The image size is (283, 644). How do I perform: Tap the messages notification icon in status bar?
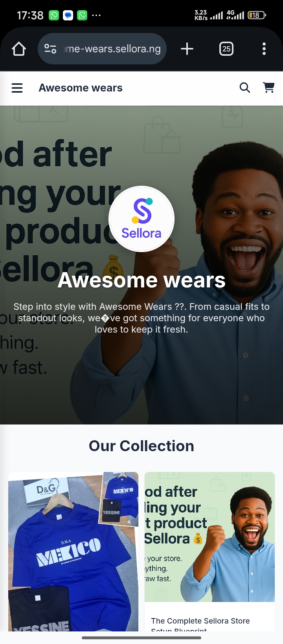click(68, 15)
